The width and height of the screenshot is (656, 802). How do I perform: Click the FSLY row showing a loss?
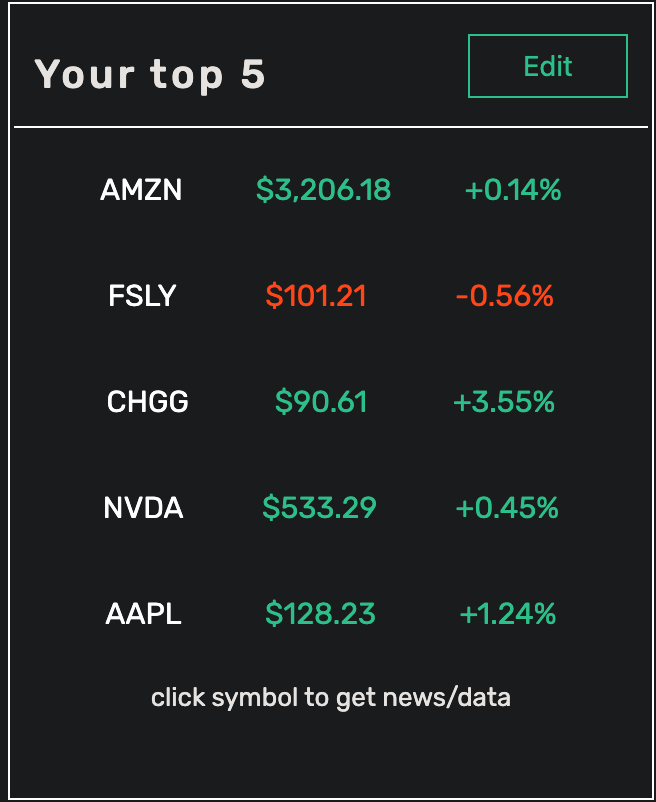tap(330, 296)
